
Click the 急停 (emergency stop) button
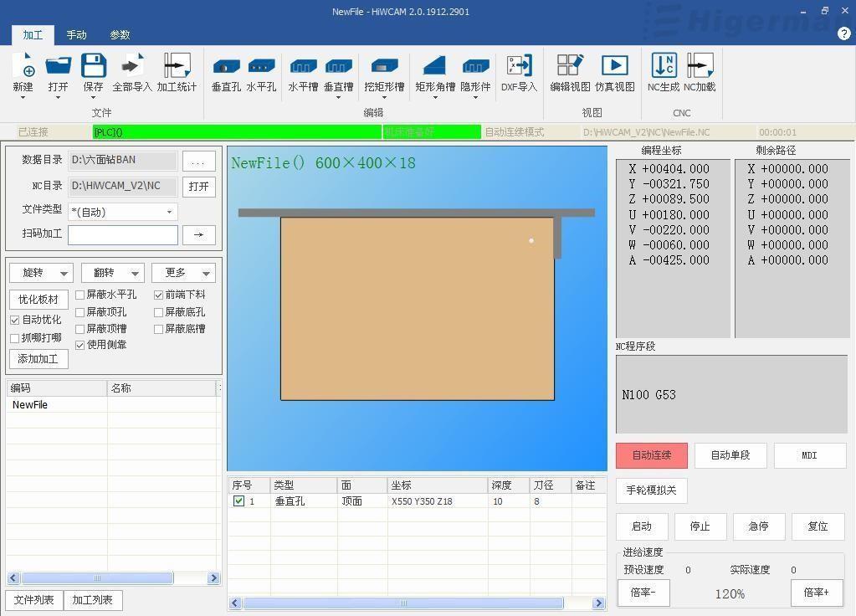pyautogui.click(x=759, y=526)
